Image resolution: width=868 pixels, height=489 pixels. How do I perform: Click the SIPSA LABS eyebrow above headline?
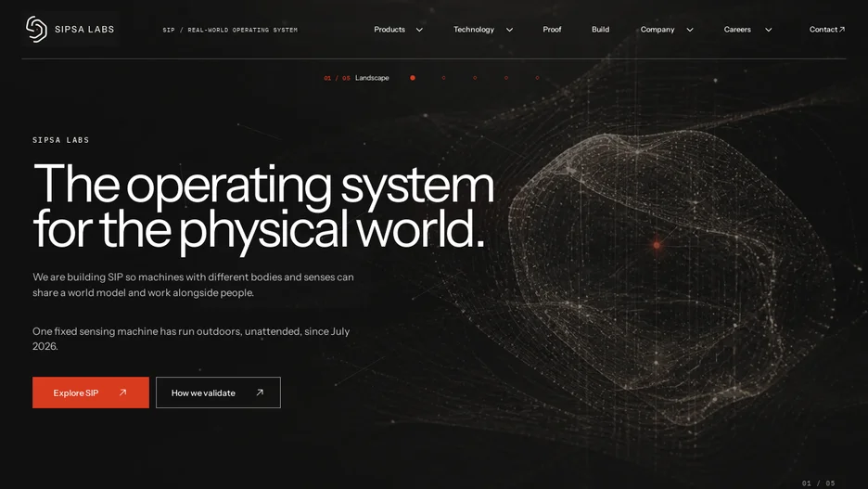coord(61,140)
